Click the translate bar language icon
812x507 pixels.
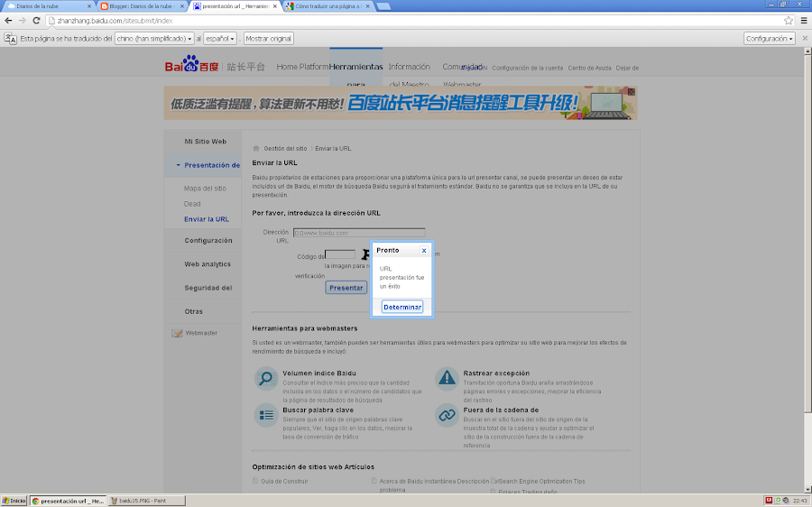click(x=10, y=38)
